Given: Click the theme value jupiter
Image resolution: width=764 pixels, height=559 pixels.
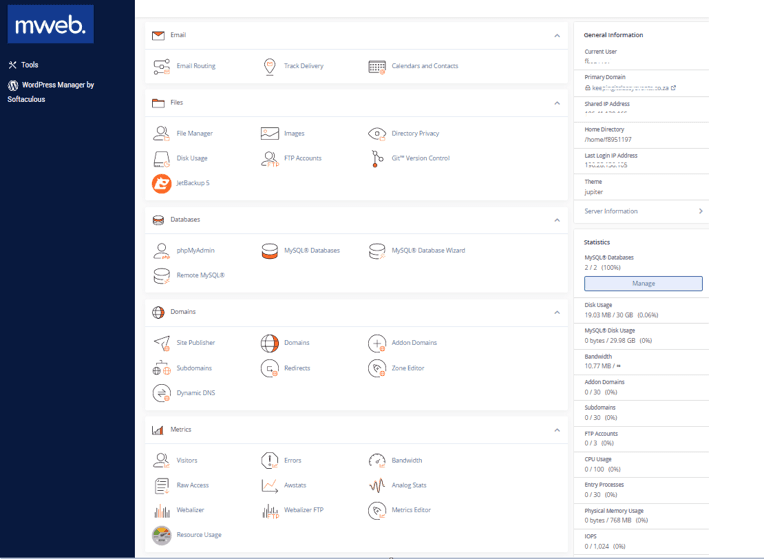Looking at the screenshot, I should (x=593, y=192).
